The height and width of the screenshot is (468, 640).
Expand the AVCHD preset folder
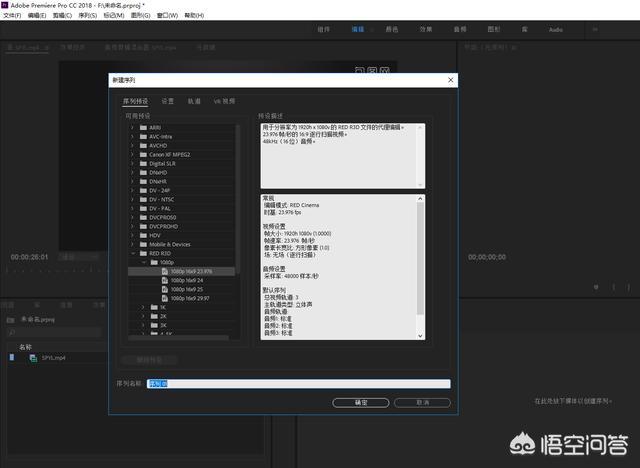point(132,146)
